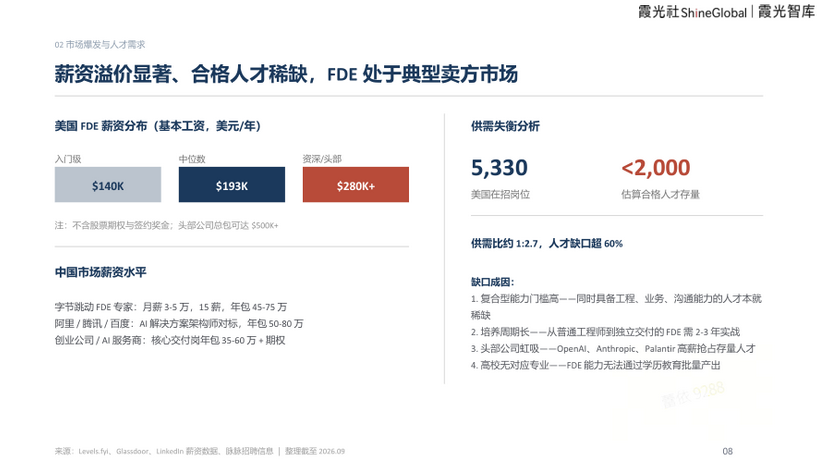
Task: Select the 缺口成因 subheading
Action: [493, 282]
